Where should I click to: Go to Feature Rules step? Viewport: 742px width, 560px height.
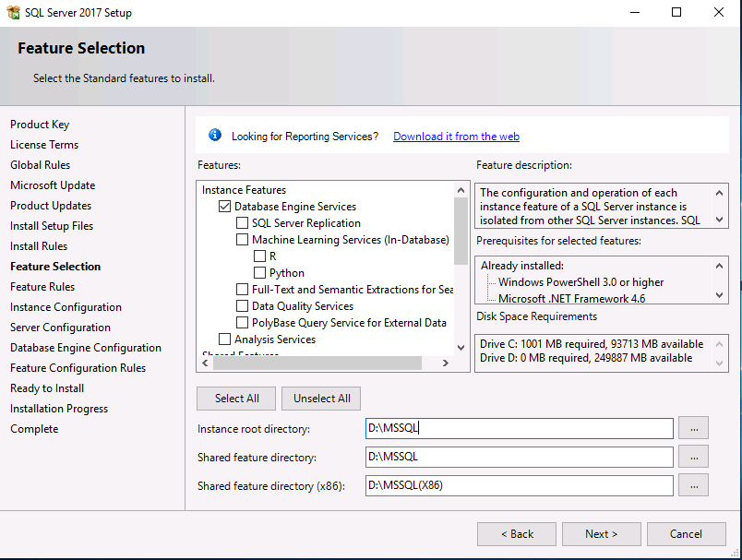click(x=42, y=287)
